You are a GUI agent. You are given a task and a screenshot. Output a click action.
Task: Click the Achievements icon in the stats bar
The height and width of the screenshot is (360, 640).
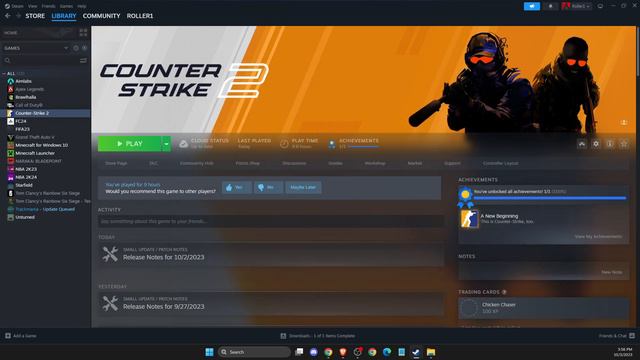[332, 144]
